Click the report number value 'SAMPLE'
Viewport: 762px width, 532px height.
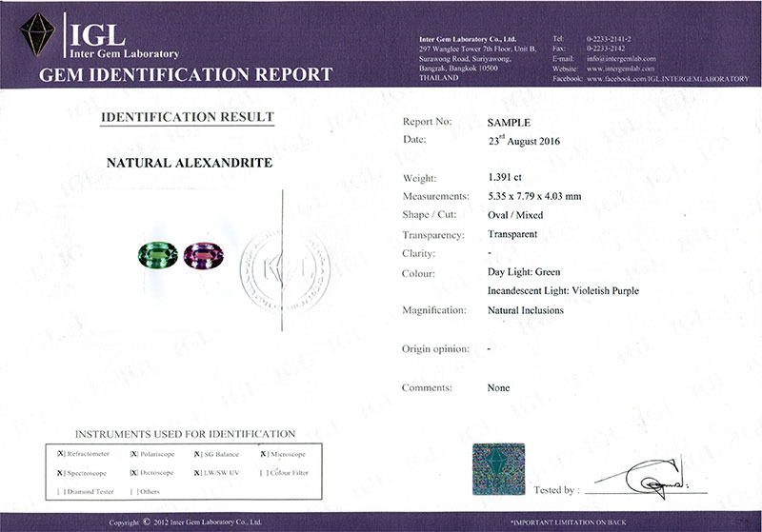pyautogui.click(x=509, y=123)
